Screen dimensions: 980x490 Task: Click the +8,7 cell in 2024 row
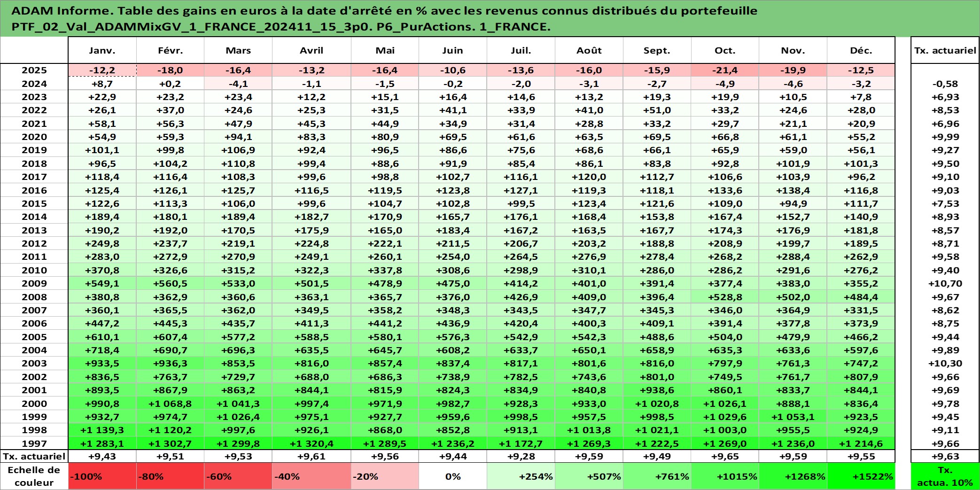[x=102, y=84]
